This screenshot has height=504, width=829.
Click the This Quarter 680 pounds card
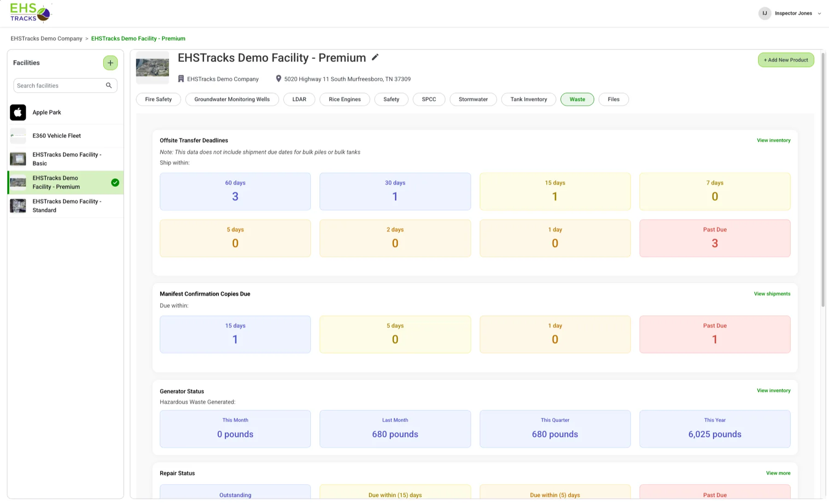coord(555,429)
